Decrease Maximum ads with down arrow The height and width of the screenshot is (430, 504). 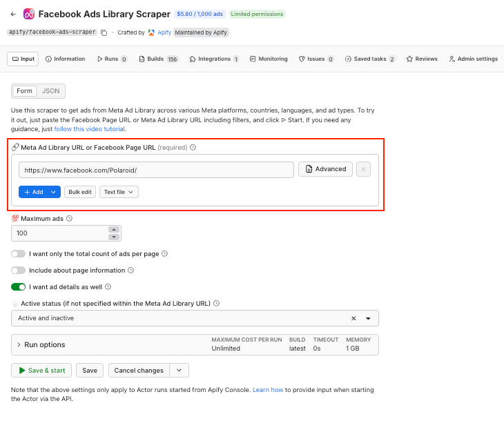click(x=114, y=237)
